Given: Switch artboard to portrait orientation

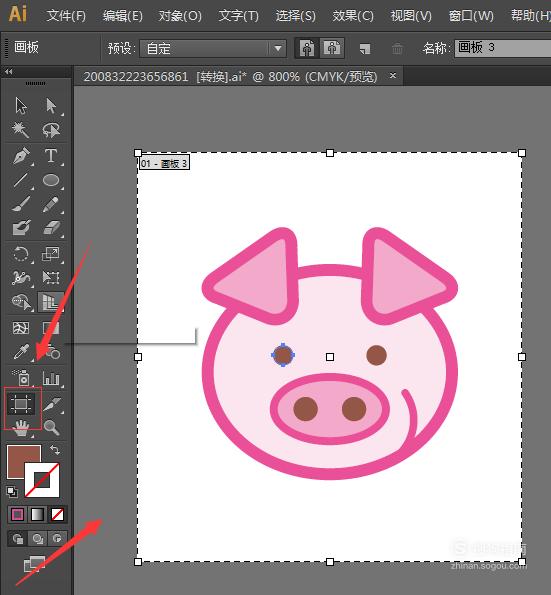Looking at the screenshot, I should point(307,48).
